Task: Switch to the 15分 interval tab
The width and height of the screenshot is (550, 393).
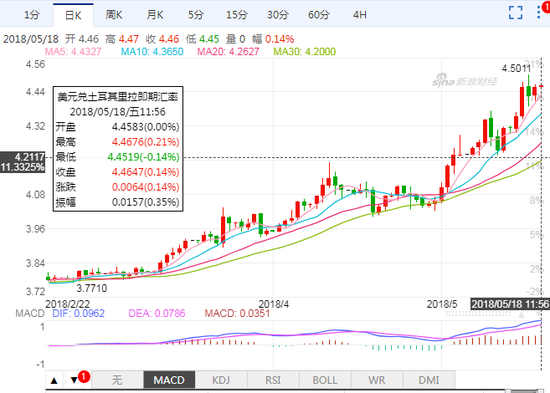Action: (x=237, y=15)
